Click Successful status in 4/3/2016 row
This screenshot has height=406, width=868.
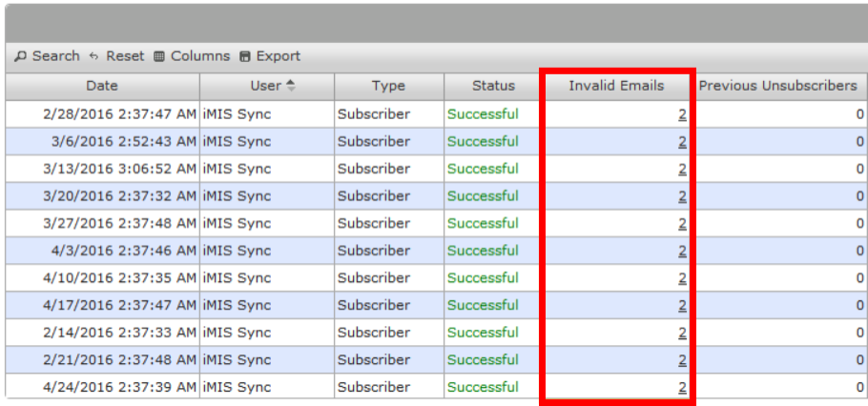click(x=484, y=251)
